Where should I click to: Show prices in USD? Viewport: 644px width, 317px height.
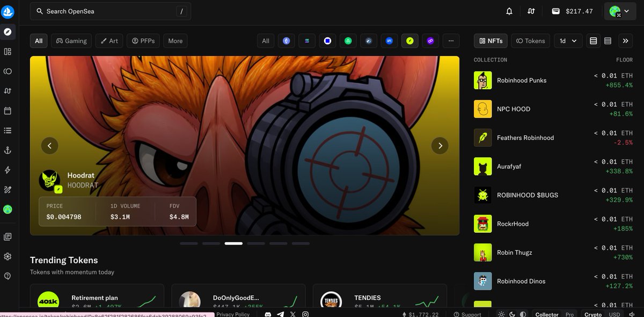coord(614,314)
